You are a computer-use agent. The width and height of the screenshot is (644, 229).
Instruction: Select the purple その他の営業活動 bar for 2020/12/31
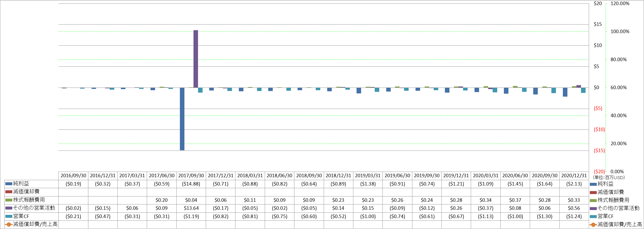click(x=579, y=86)
